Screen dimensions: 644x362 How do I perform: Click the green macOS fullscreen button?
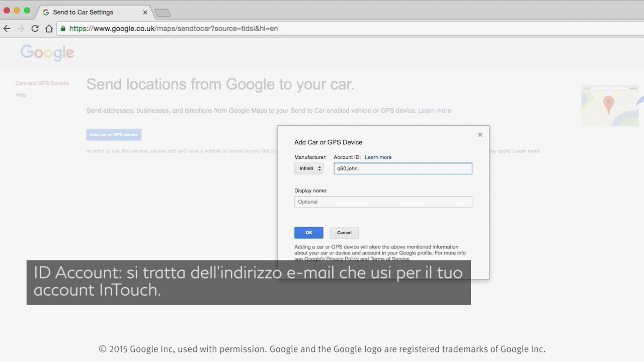[27, 11]
